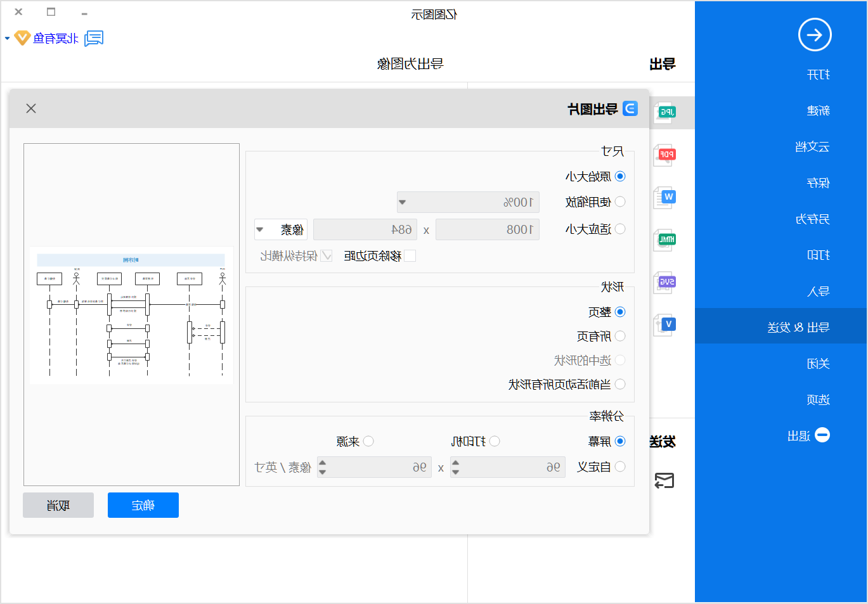Click the send email envelope icon

(x=664, y=480)
